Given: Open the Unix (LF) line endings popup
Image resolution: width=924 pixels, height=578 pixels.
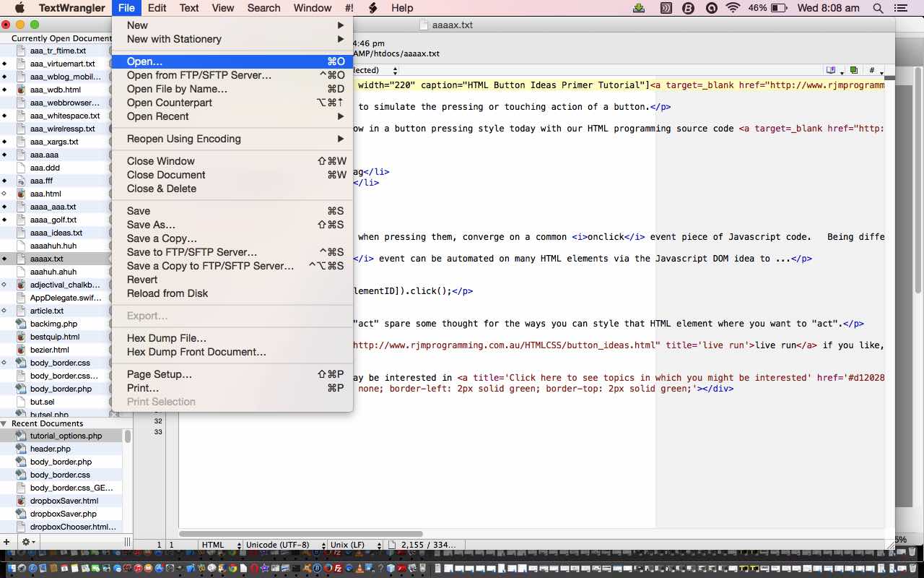Looking at the screenshot, I should pyautogui.click(x=354, y=545).
